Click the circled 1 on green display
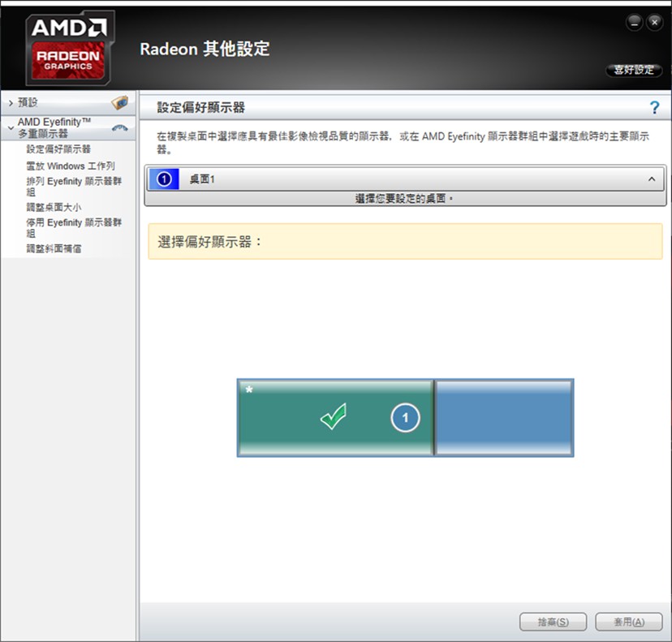This screenshot has width=672, height=642. point(405,417)
